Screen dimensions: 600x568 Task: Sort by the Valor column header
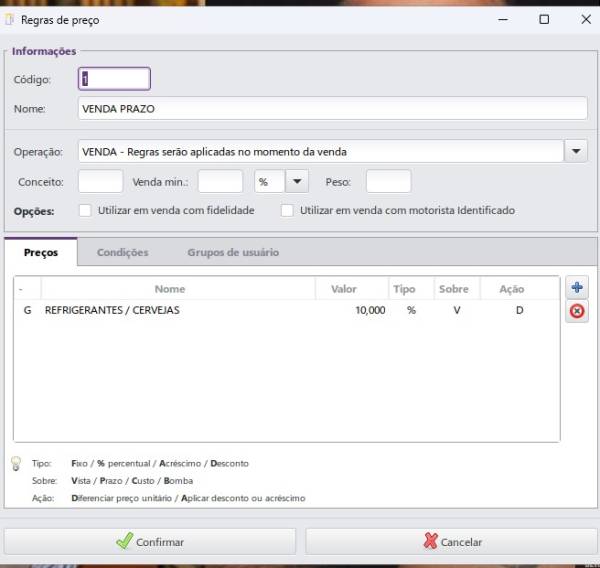pos(343,289)
